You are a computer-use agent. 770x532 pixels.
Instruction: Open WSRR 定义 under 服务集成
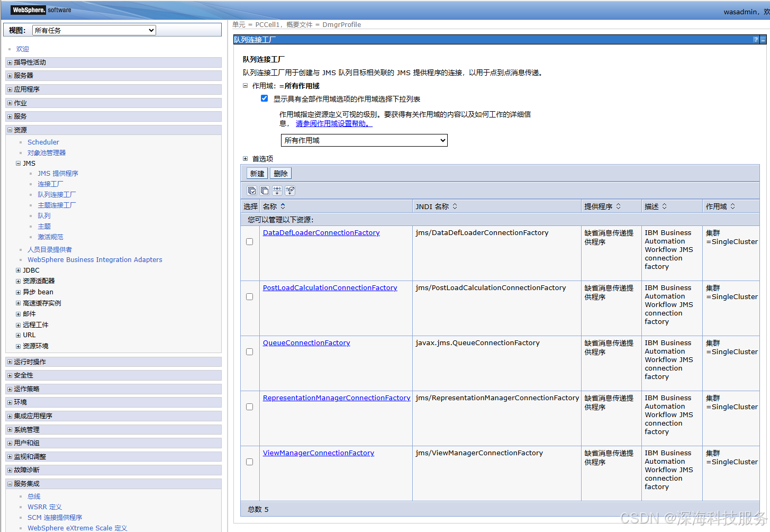pos(44,507)
